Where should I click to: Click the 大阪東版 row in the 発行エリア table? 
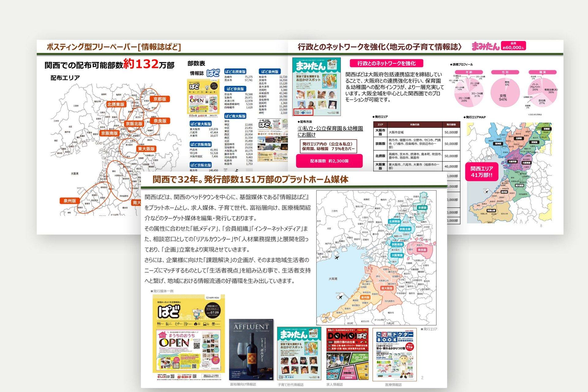(417, 166)
